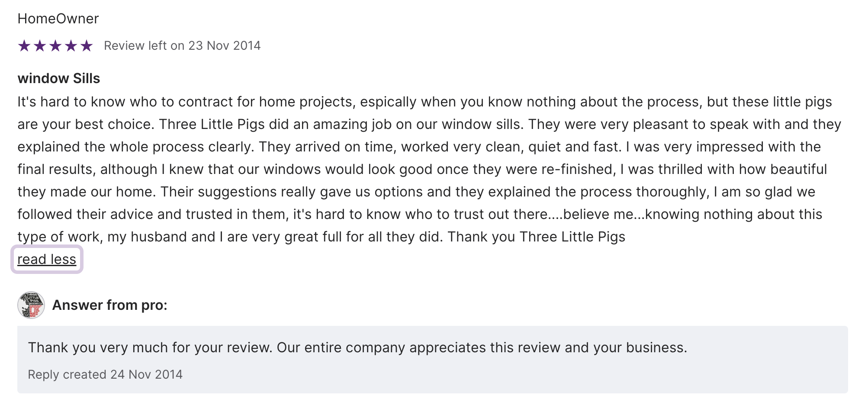The width and height of the screenshot is (868, 399).
Task: Click the line starting 'they made our home'
Action: pos(416,192)
